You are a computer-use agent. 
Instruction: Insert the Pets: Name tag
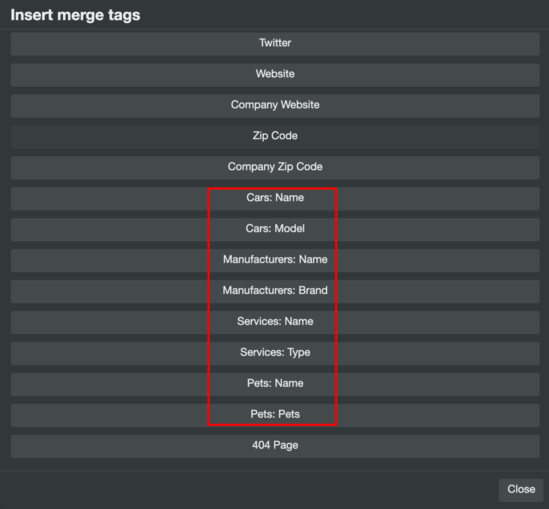(x=275, y=384)
